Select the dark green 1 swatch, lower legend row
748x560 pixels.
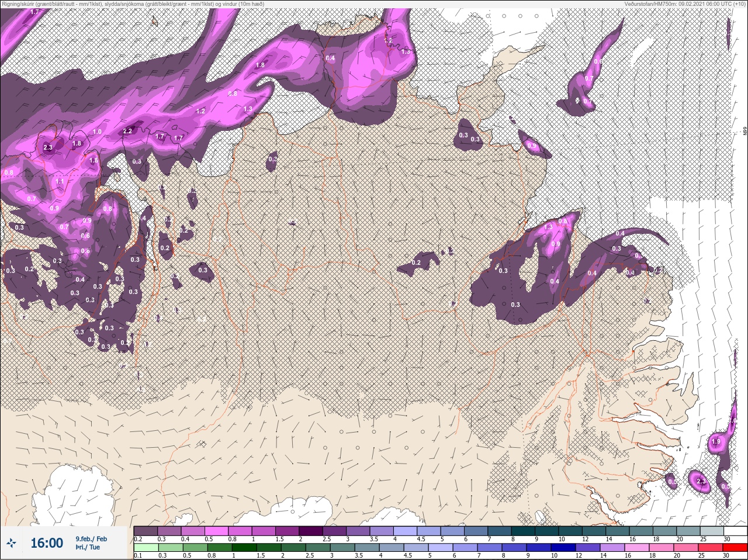click(x=245, y=548)
